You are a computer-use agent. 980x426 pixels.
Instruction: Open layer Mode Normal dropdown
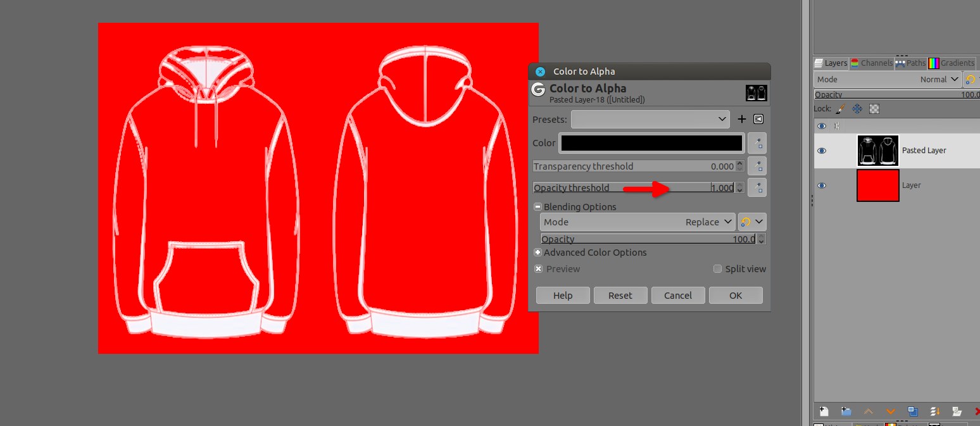[886, 80]
